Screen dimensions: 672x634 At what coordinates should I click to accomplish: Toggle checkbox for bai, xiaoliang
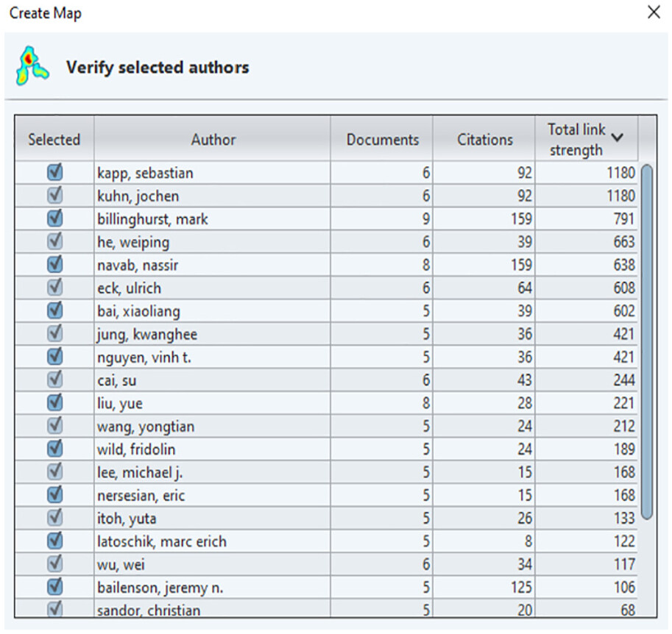point(54,310)
